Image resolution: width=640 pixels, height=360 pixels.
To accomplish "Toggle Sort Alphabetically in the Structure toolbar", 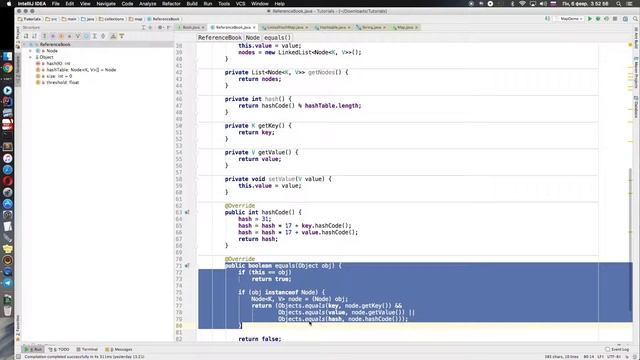I will pyautogui.click(x=35, y=36).
